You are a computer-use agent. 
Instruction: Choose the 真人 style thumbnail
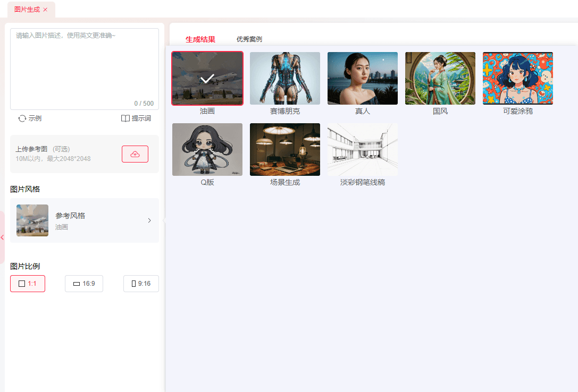(363, 79)
